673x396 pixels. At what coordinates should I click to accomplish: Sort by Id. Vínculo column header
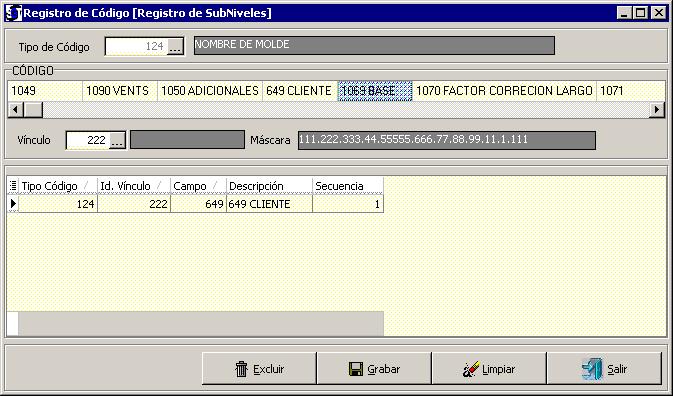click(134, 186)
